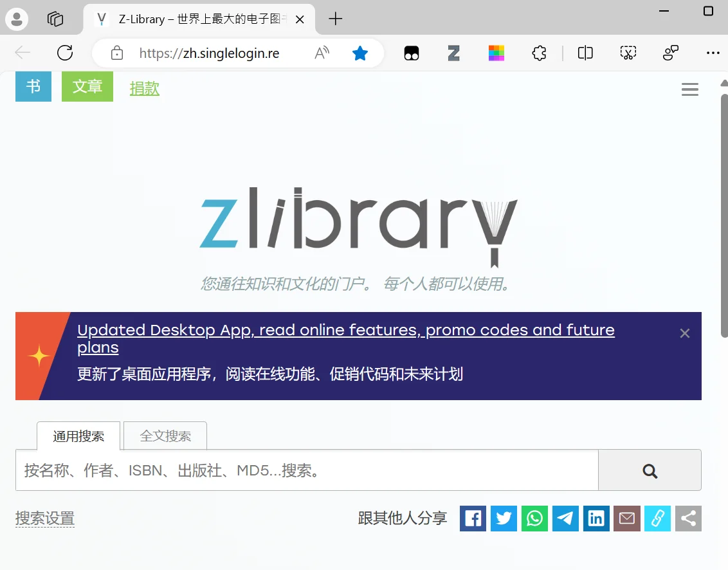Toggle split screen view
728x570 pixels.
tap(585, 53)
